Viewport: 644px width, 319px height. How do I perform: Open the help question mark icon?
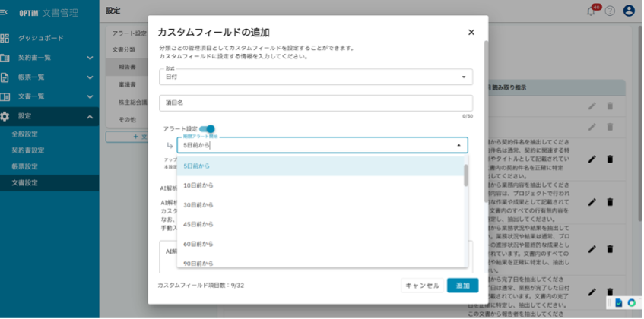[610, 11]
